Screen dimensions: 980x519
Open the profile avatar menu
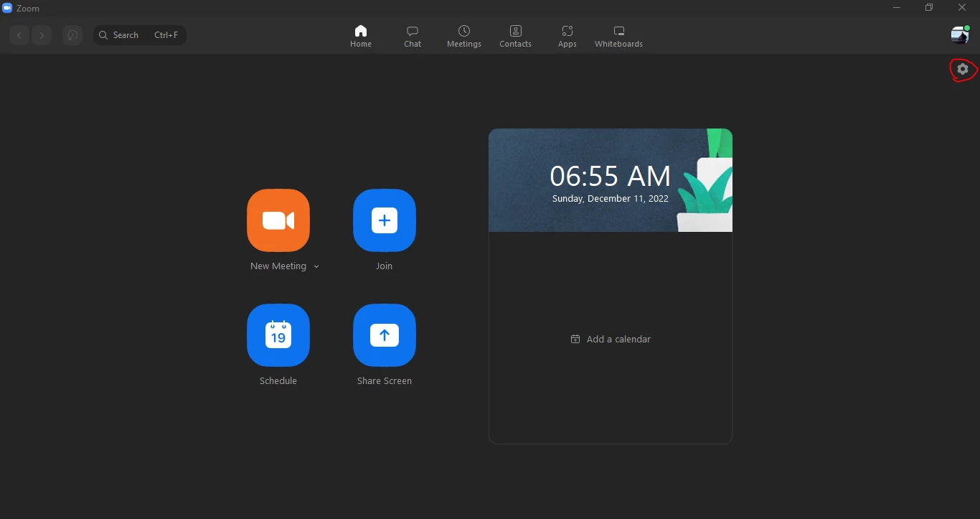point(960,34)
